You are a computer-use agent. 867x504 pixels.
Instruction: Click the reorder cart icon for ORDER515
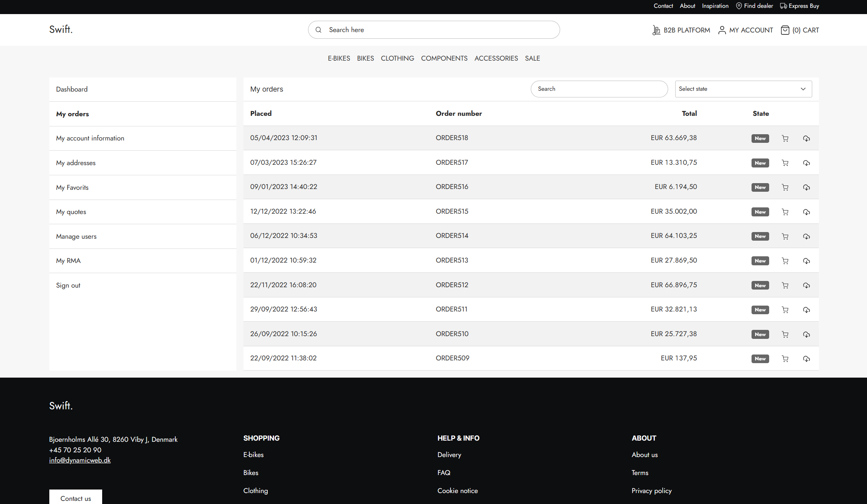[x=785, y=212]
